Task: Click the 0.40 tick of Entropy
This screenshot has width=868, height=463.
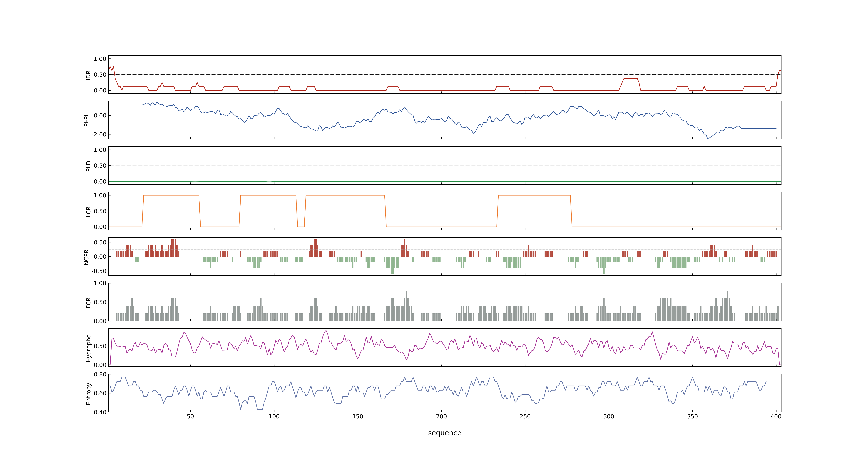Action: (x=100, y=412)
